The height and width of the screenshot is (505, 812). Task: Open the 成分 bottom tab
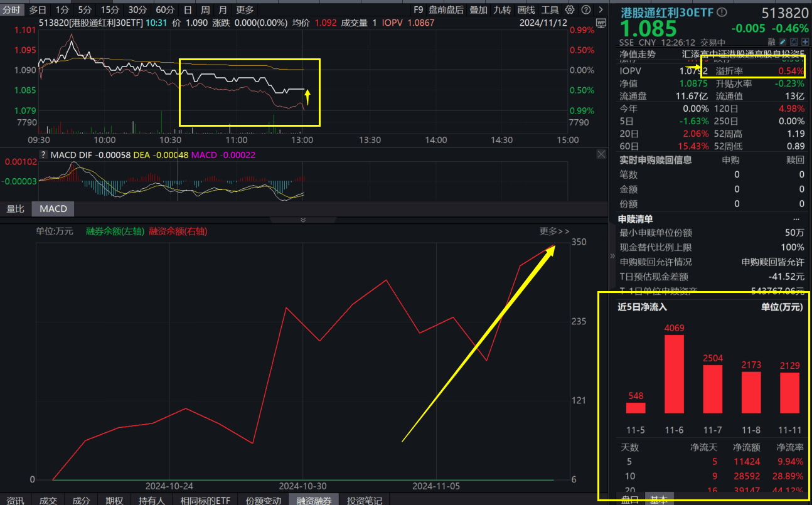[x=81, y=500]
